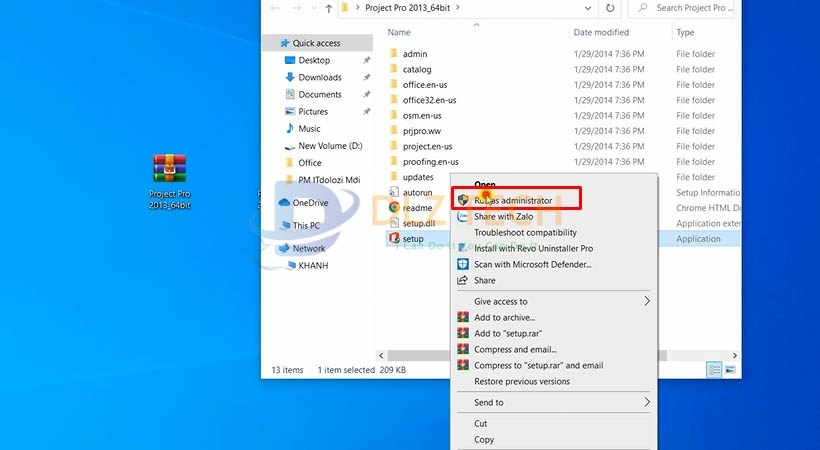Viewport: 820px width, 450px height.
Task: Select the catalog folder
Action: (417, 69)
